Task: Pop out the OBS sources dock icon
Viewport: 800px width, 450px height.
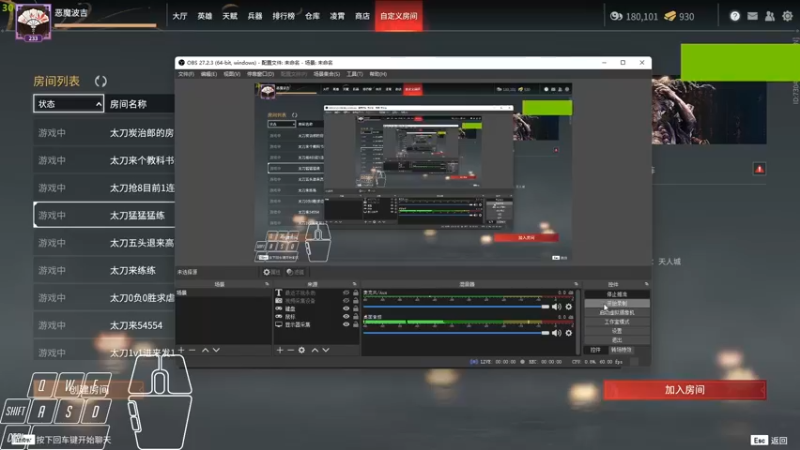Action: click(x=355, y=284)
